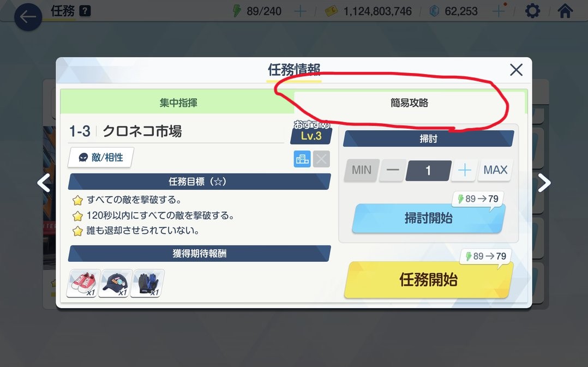
Task: Set sweep count to MIN
Action: [x=362, y=170]
